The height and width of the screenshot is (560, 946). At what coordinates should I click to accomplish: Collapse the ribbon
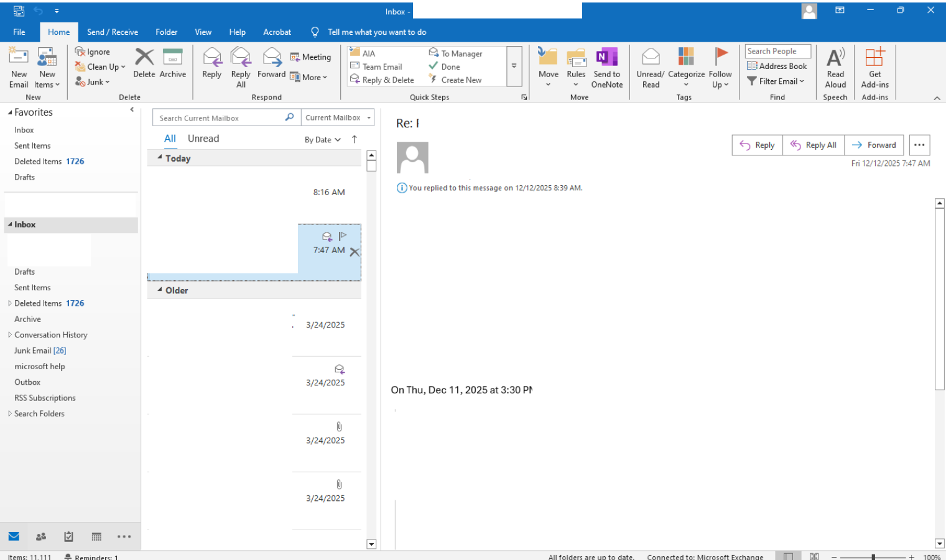click(937, 98)
